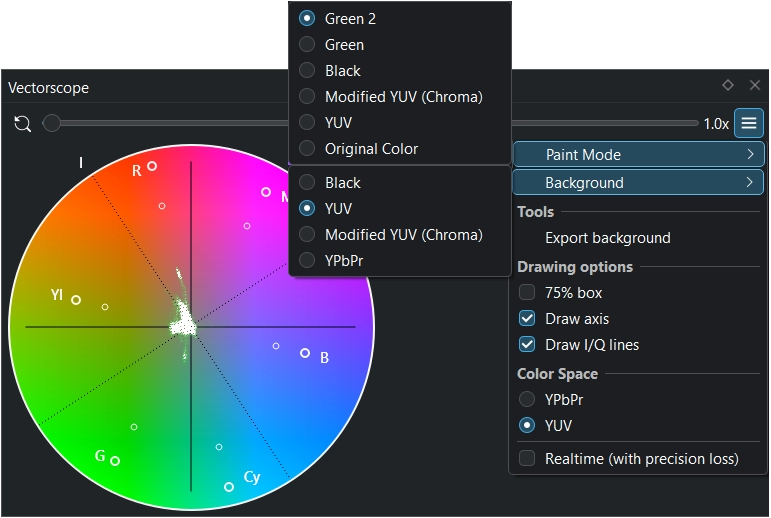This screenshot has height=518, width=771.
Task: Click the Cy target circle on the color wheel
Action: 229,487
